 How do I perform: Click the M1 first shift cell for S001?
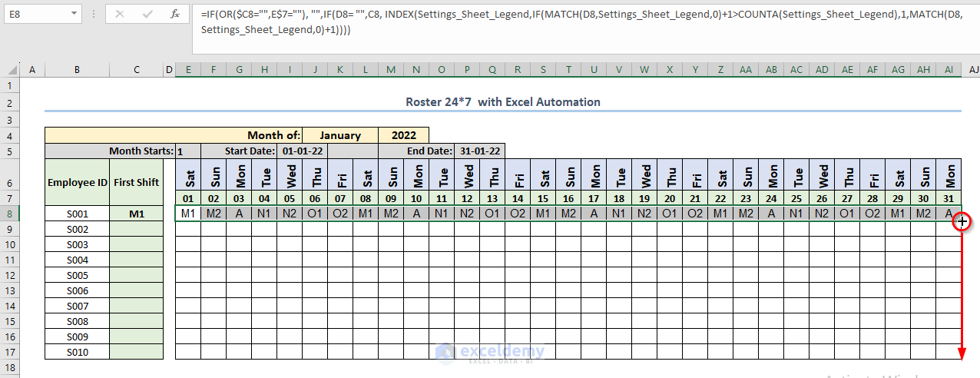(x=137, y=214)
